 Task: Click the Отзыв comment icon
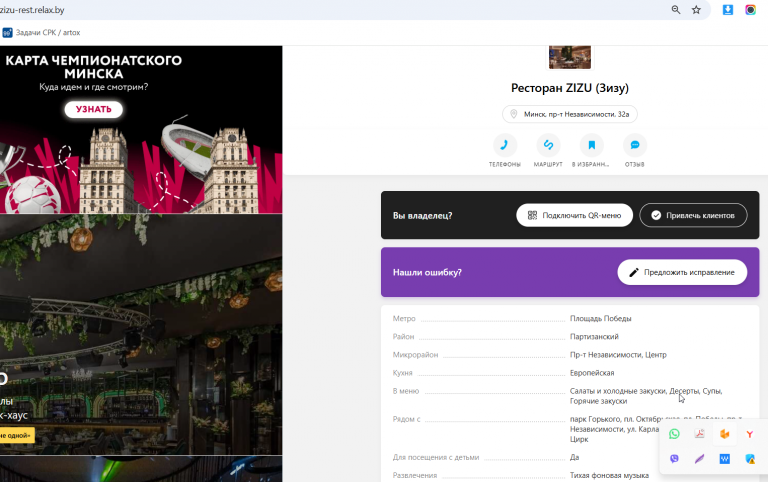click(x=635, y=145)
